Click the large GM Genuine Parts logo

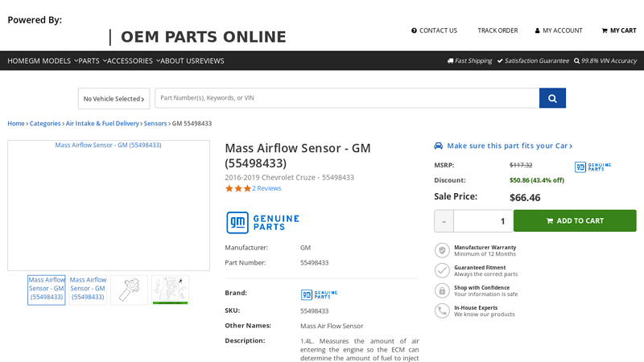click(x=262, y=223)
